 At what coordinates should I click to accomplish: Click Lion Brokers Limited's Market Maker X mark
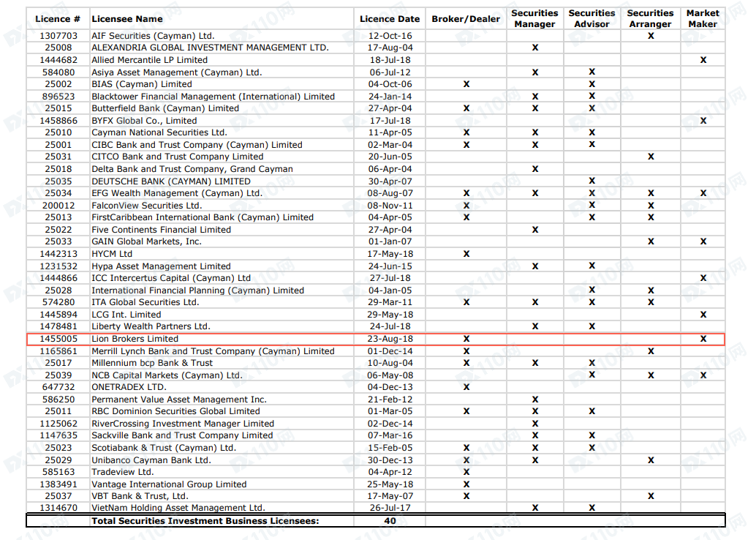coord(703,339)
